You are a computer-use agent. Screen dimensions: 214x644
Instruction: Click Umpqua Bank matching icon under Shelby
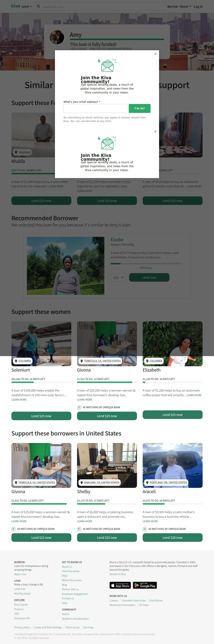point(79,529)
